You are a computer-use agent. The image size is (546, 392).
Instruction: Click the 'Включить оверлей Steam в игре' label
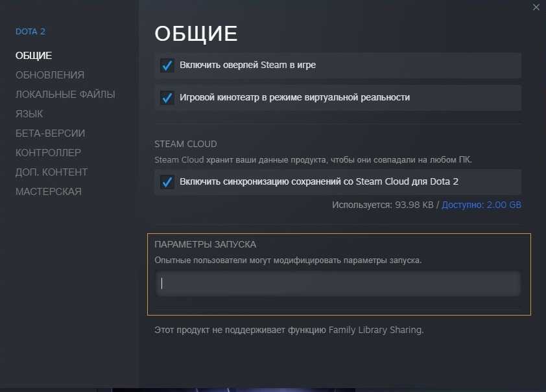[x=248, y=65]
